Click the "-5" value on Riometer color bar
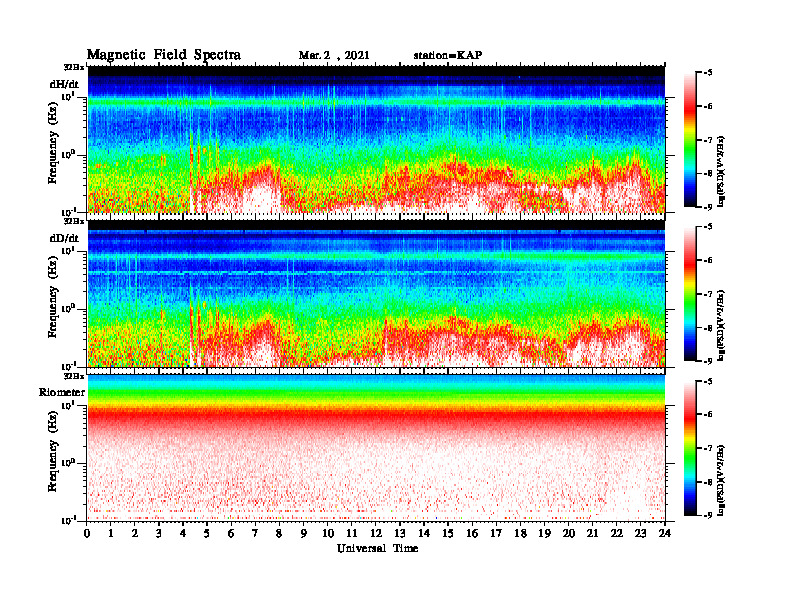792x612 pixels. coord(708,381)
